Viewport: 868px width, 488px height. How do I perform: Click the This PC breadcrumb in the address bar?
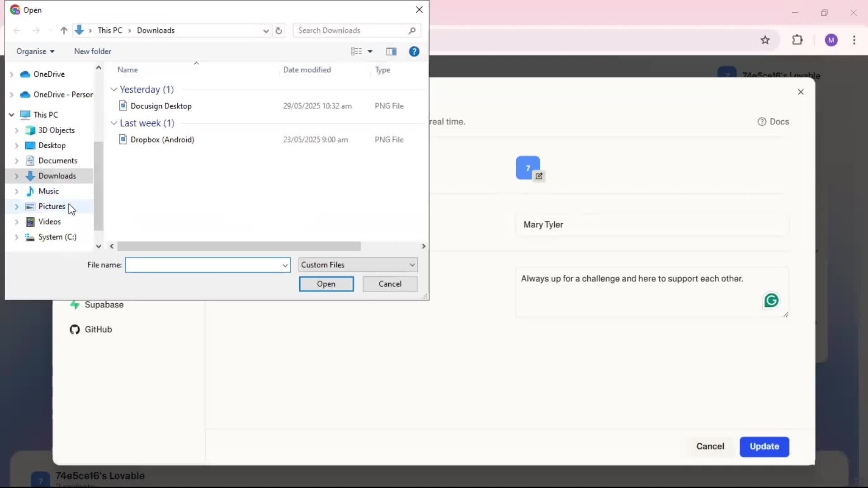tap(110, 30)
